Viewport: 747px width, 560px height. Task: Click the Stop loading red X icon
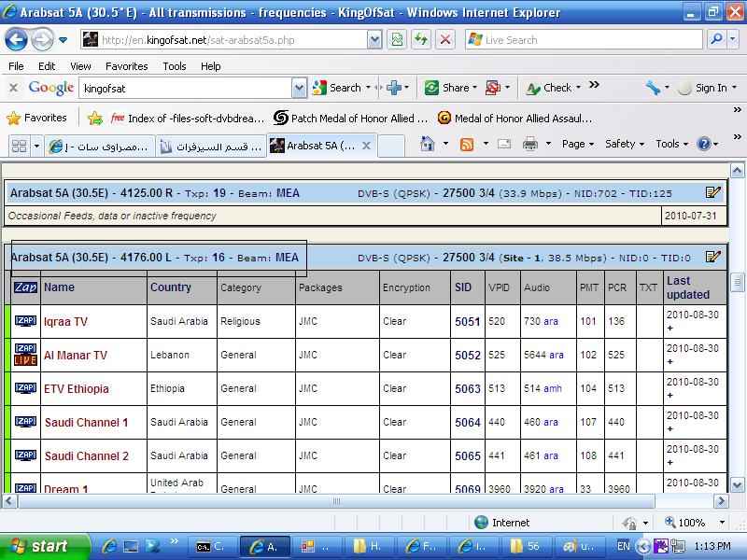pos(445,39)
